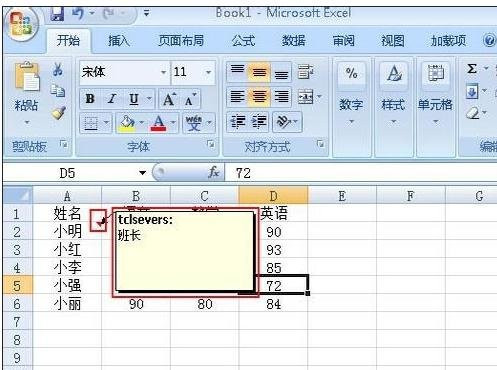Click the Save icon in quick access toolbar
This screenshot has height=370, width=497.
click(x=57, y=14)
